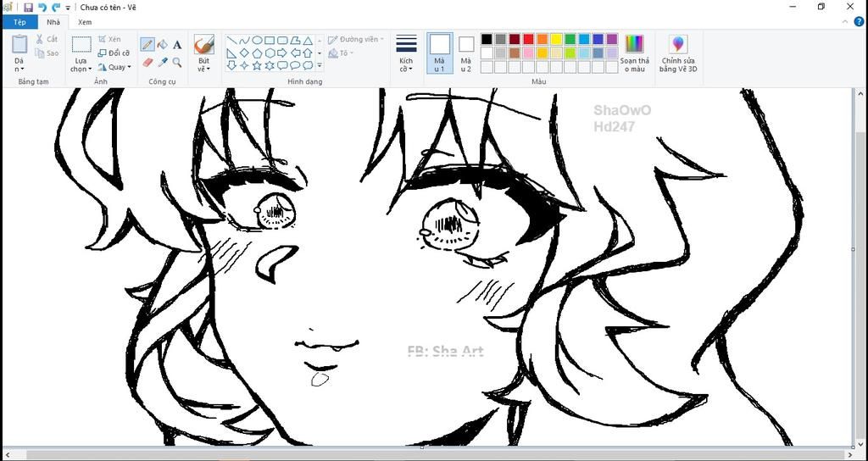Pick the Eraser tool

(147, 62)
